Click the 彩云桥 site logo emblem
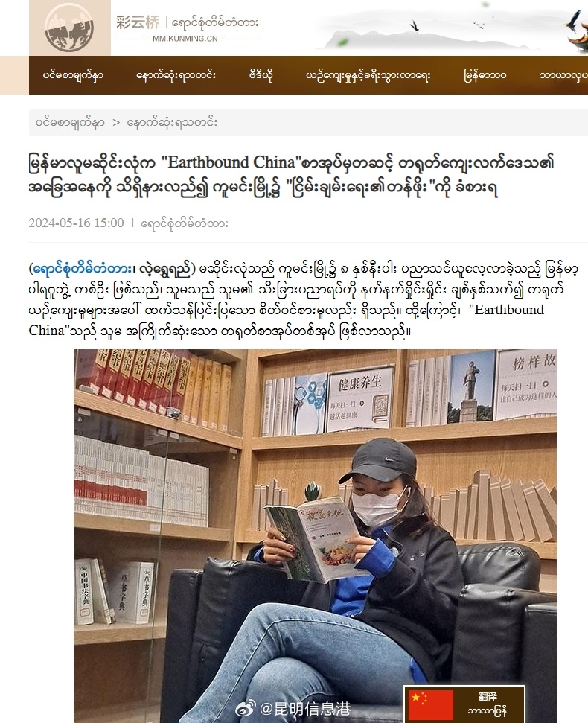 (x=69, y=28)
